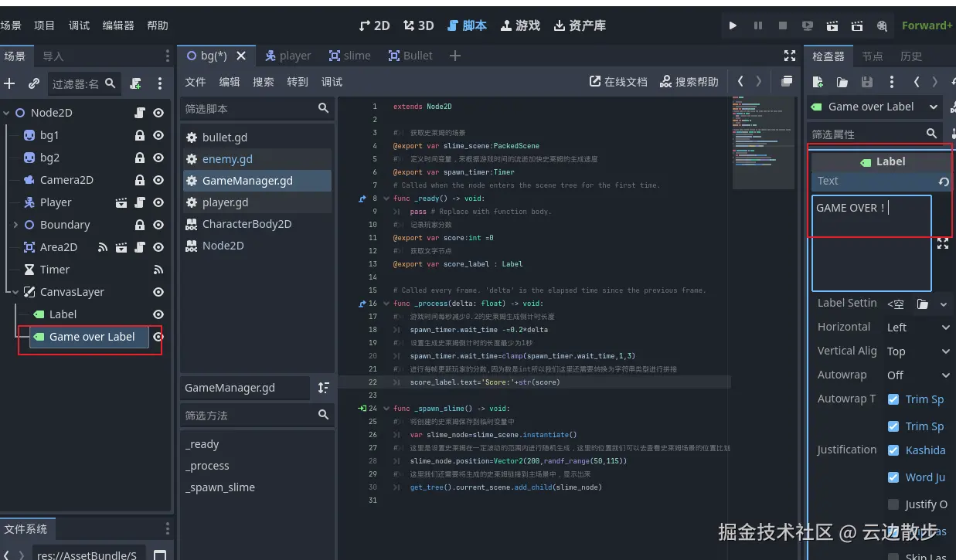This screenshot has width=956, height=560.
Task: Open 场景 menu in top bar
Action: 11,25
